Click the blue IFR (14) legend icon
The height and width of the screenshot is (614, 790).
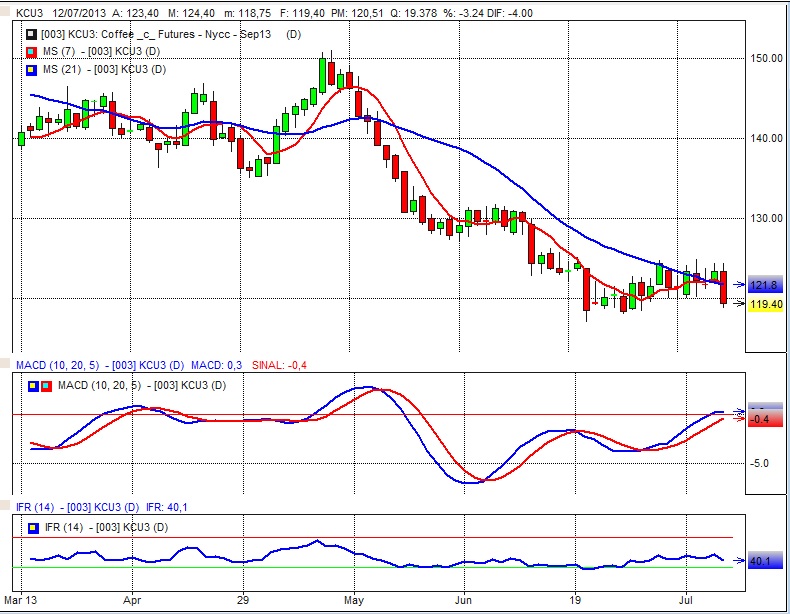34,527
